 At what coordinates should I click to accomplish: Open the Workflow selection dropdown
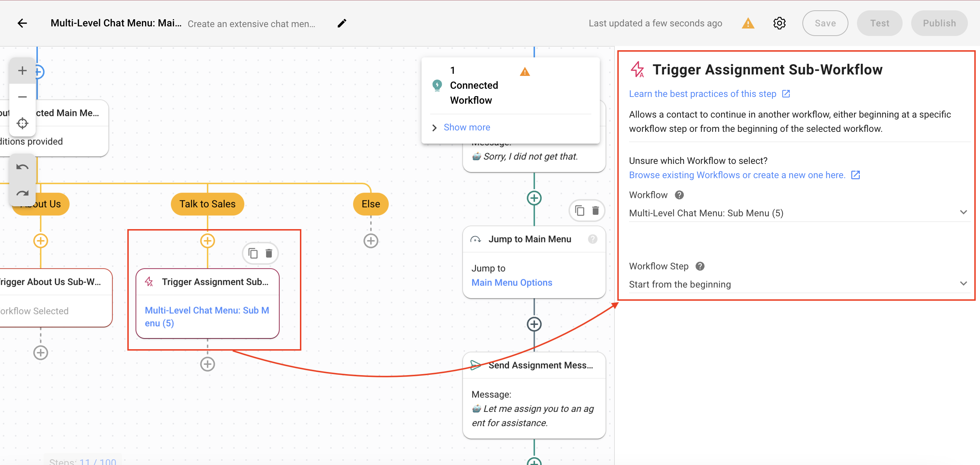point(963,212)
